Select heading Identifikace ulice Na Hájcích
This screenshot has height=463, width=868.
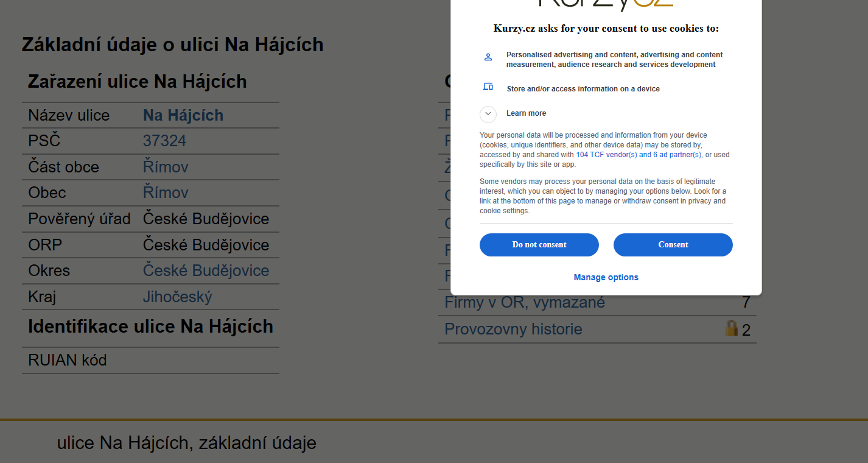pos(150,327)
